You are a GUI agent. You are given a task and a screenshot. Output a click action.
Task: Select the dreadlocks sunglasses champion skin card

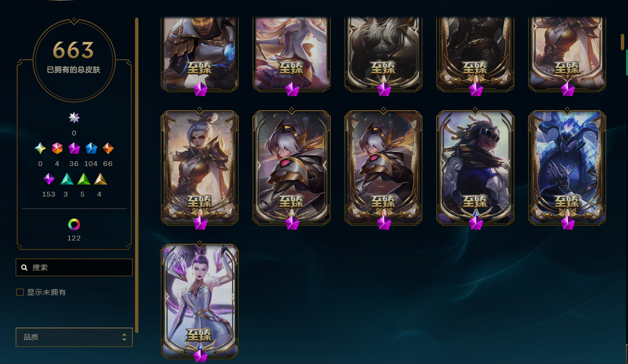pos(476,167)
